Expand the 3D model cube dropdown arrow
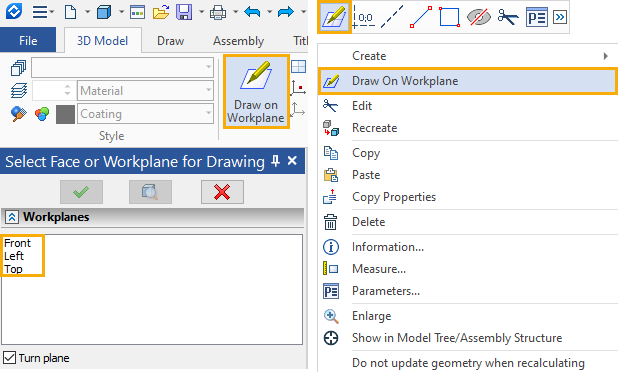 click(x=121, y=12)
